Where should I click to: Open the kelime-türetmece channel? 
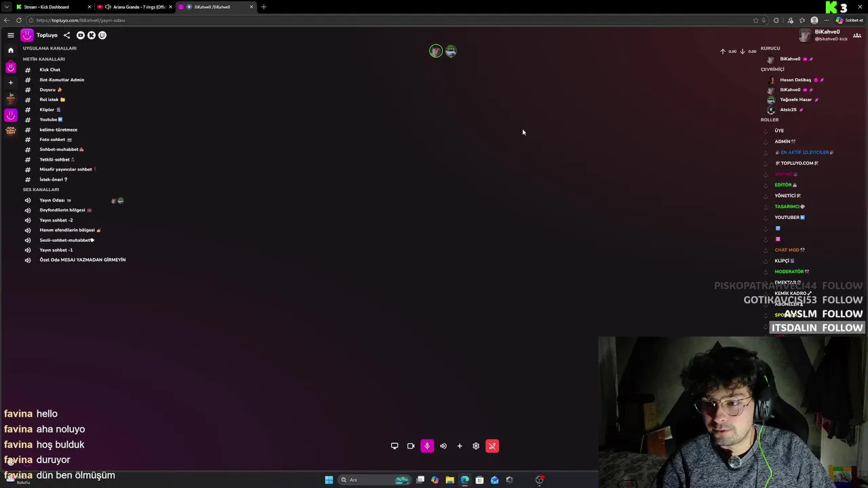click(x=58, y=129)
